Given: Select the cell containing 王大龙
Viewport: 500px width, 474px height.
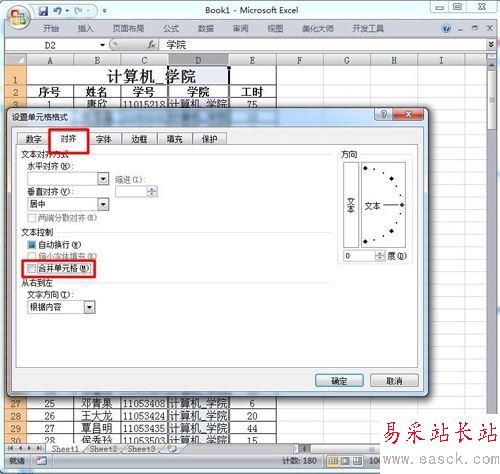Looking at the screenshot, I should tap(97, 416).
